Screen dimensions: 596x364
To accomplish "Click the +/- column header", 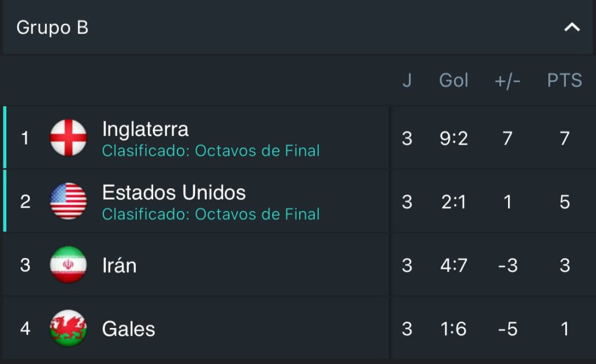I will (x=507, y=80).
